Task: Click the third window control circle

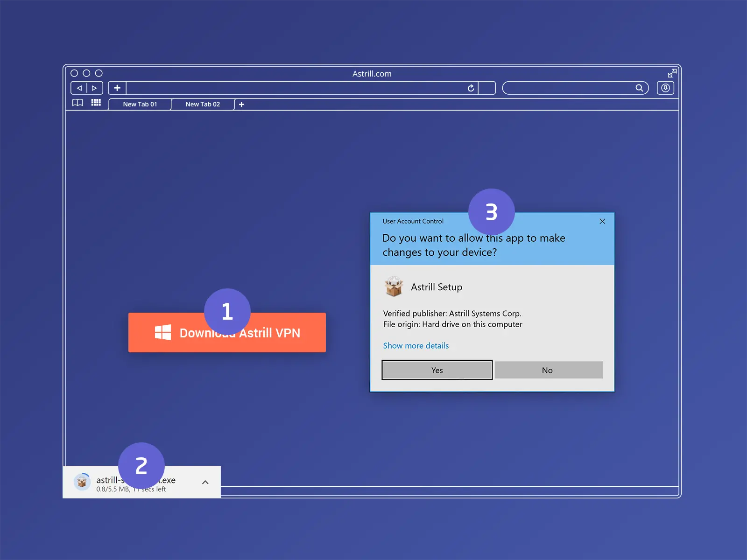Action: tap(99, 73)
